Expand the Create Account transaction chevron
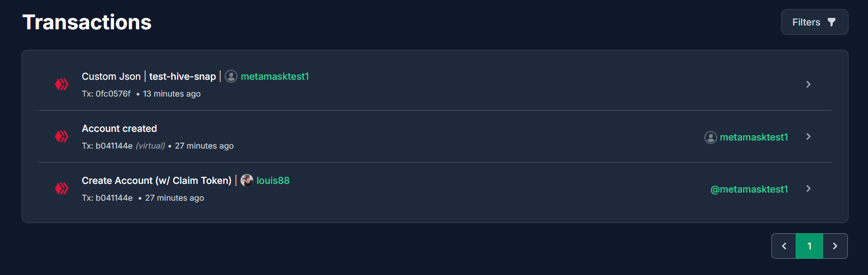Screen dimensions: 868x275 pyautogui.click(x=808, y=188)
